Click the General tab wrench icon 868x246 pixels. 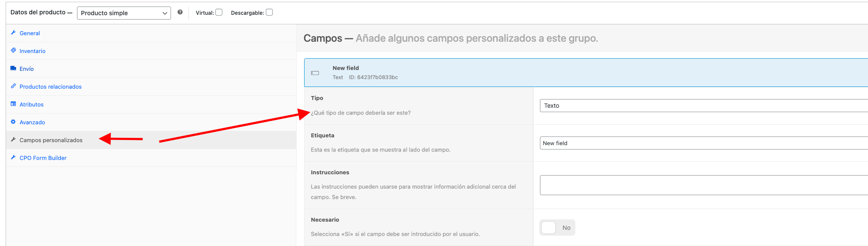13,33
